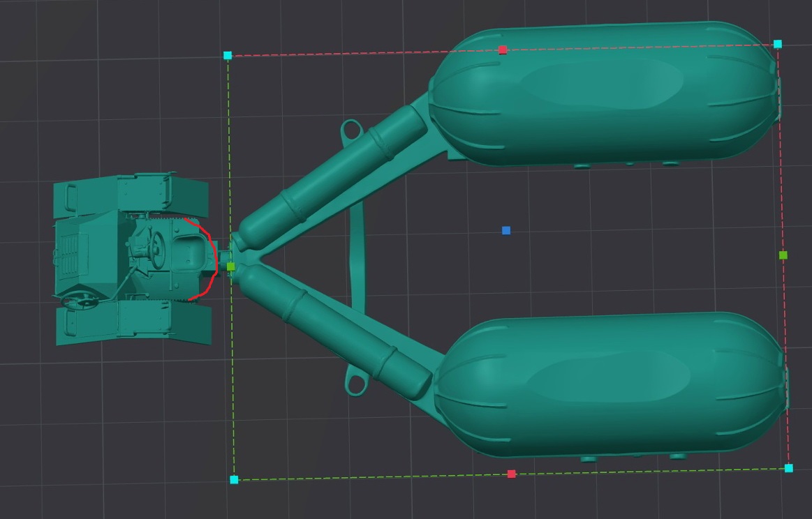This screenshot has width=812, height=519.
Task: Click the green handle on left edge
Action: pos(231,266)
